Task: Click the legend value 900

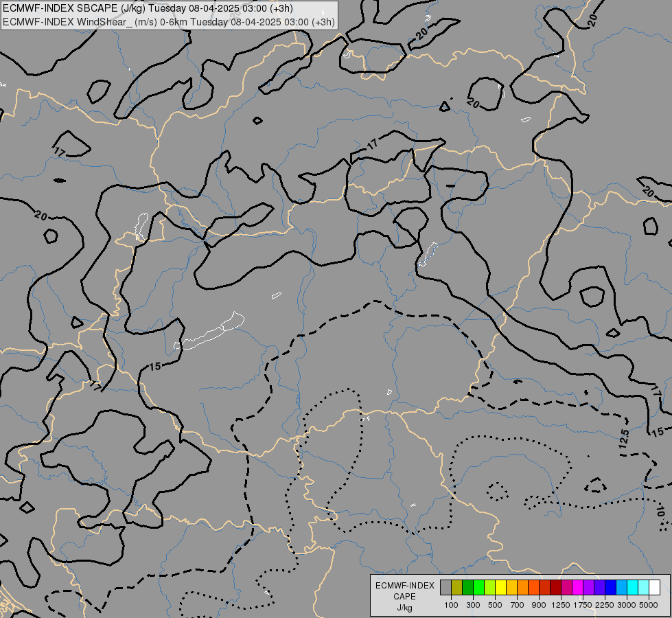Action: 539,605
